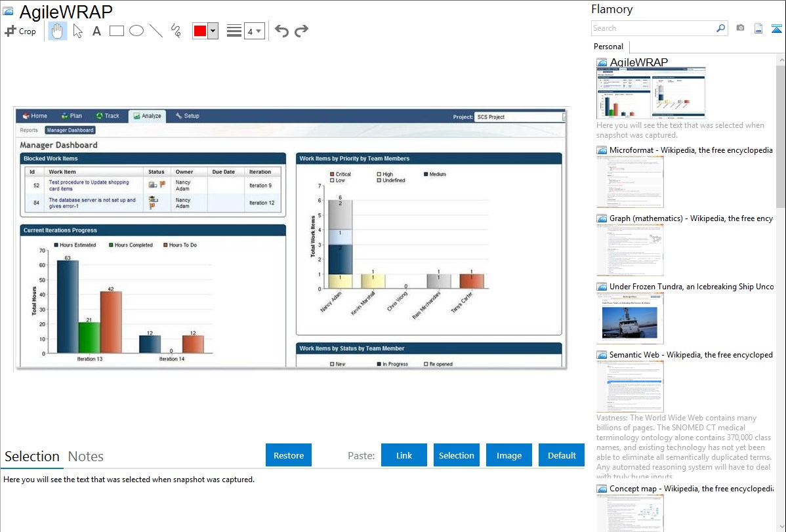The width and height of the screenshot is (786, 532).
Task: Click the line thickness icon
Action: (x=234, y=31)
